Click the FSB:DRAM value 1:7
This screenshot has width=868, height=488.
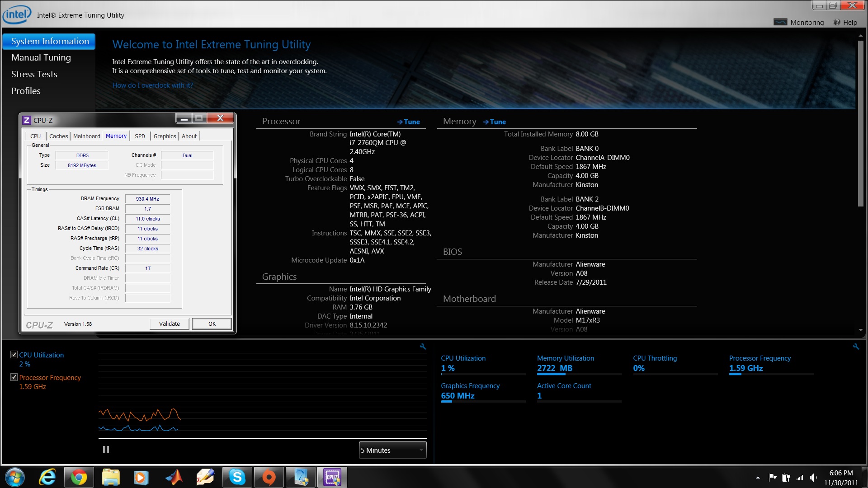click(x=148, y=209)
